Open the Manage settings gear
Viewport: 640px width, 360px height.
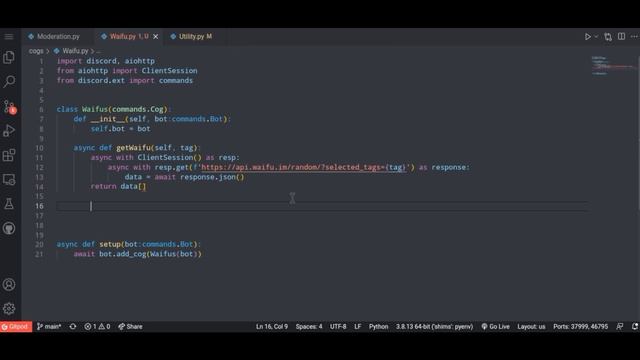click(9, 309)
